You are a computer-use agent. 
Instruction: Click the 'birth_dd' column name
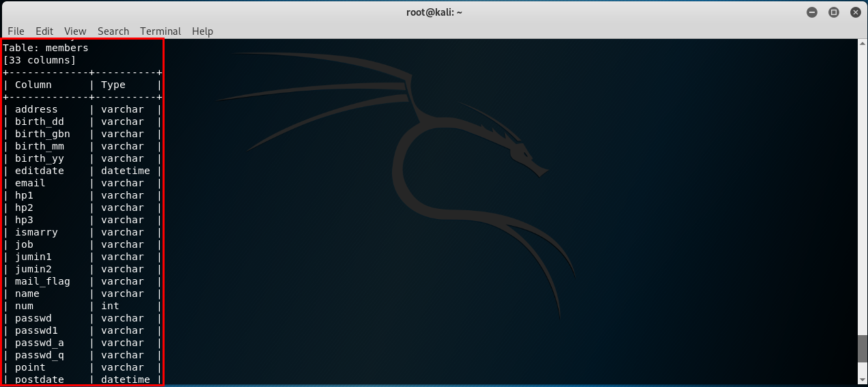(40, 121)
